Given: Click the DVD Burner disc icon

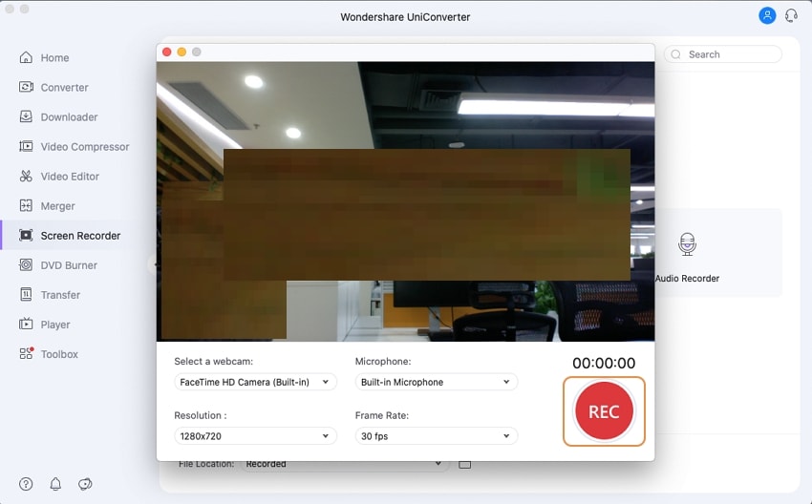Looking at the screenshot, I should tap(26, 265).
